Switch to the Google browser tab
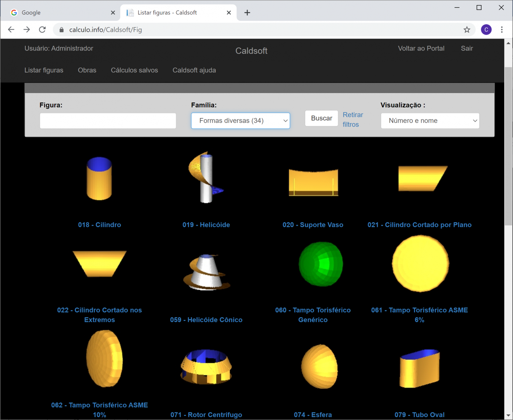Screen dimensions: 513x420 pos(59,13)
